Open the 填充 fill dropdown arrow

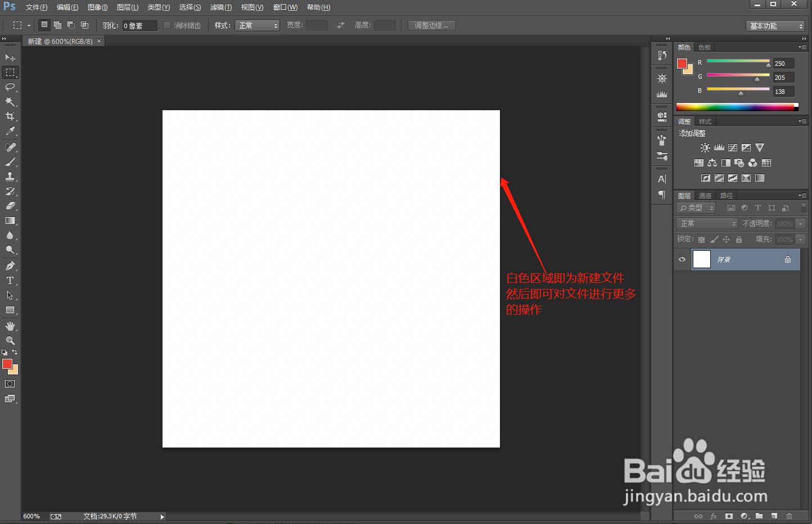tap(801, 240)
